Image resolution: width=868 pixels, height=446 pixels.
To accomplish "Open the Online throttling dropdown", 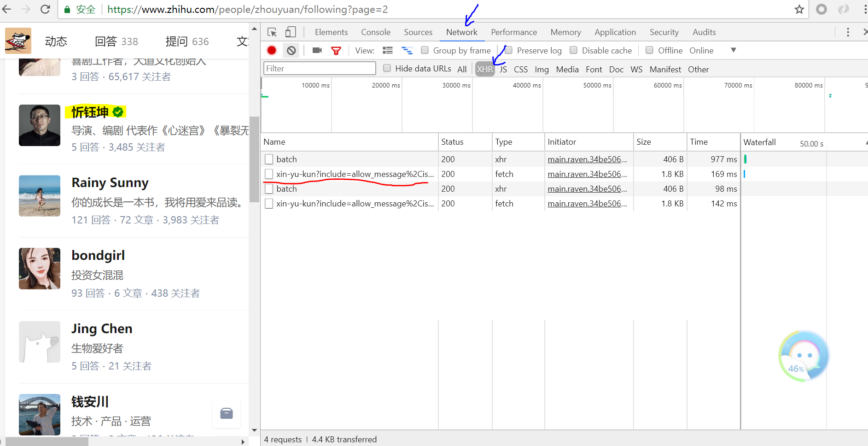I will point(713,51).
